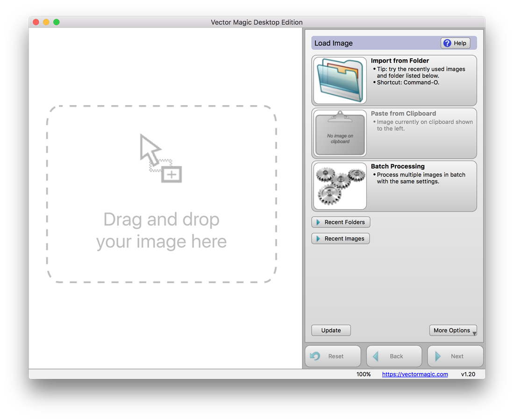The image size is (514, 420).
Task: Expand the Recent Images section
Action: point(340,238)
